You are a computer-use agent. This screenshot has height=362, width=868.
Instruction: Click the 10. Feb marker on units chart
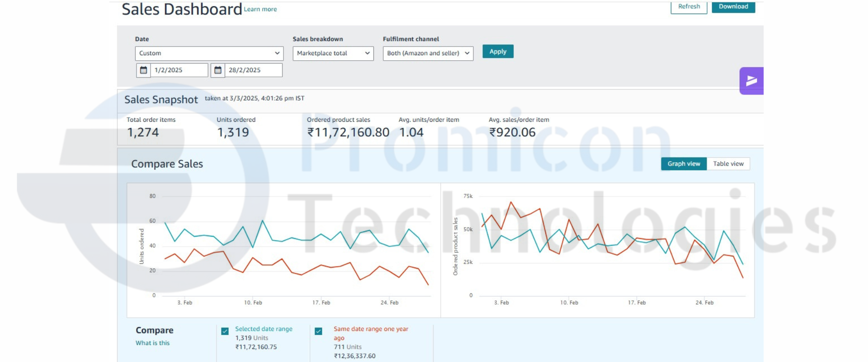click(x=253, y=302)
